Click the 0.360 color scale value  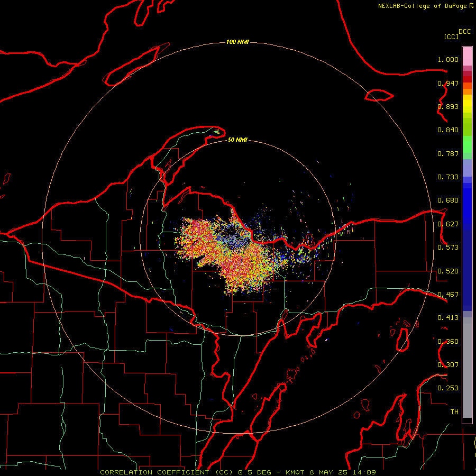click(x=448, y=342)
